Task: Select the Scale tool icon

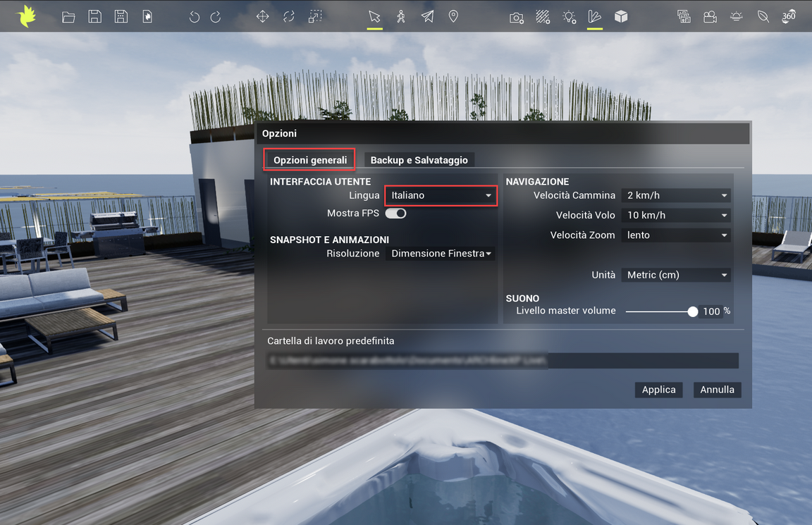Action: pyautogui.click(x=315, y=17)
